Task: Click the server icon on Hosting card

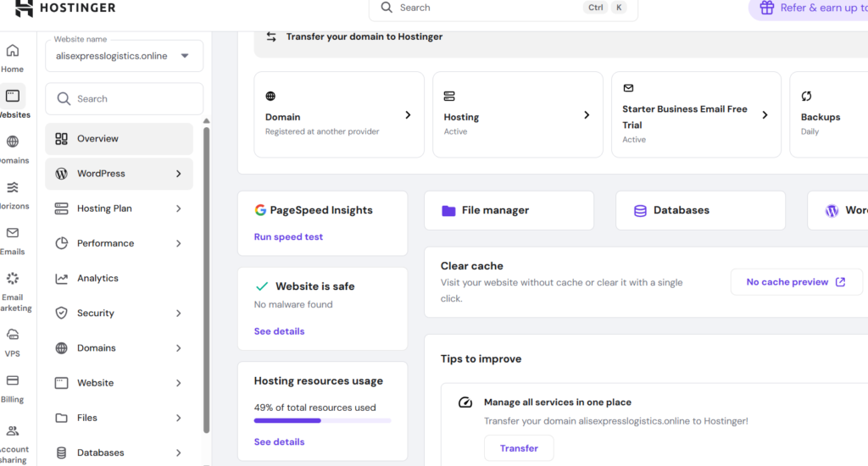Action: [x=449, y=97]
